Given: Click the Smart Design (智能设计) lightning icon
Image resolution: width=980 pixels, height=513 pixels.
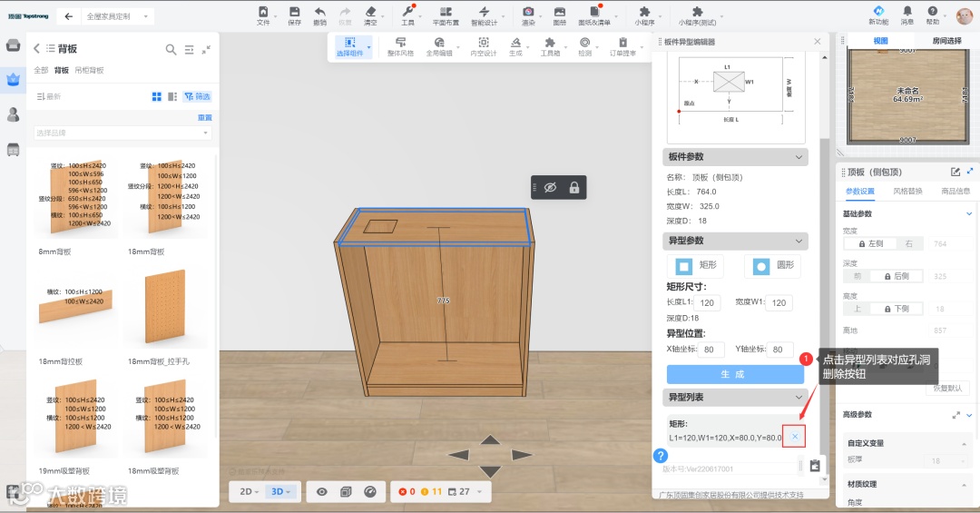Looking at the screenshot, I should pos(484,13).
